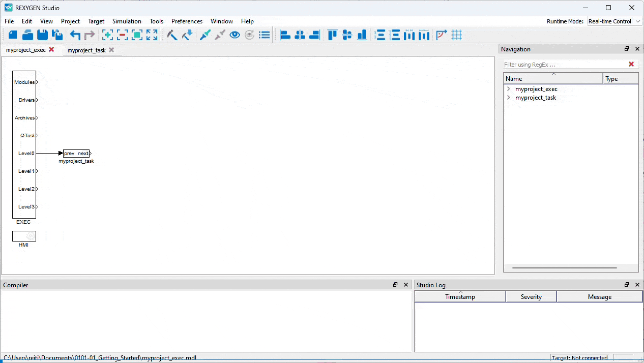Image resolution: width=644 pixels, height=363 pixels.
Task: Open the File menu
Action: 9,21
